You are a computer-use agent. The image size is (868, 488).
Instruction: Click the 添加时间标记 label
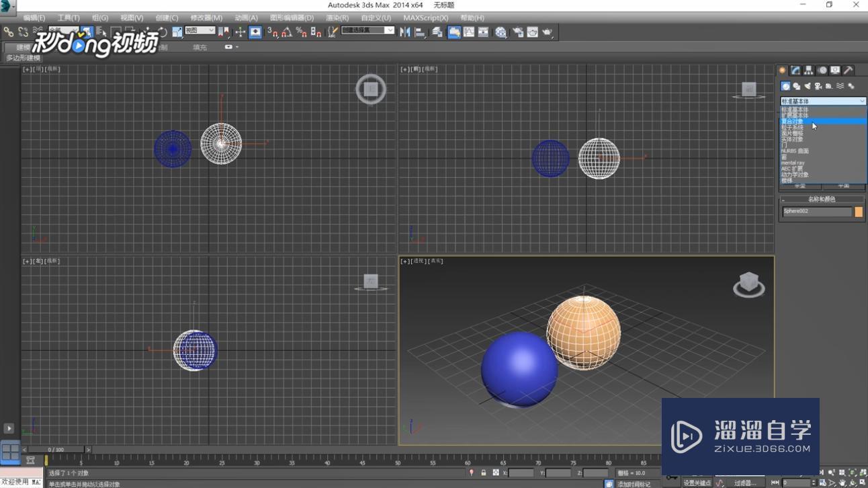click(x=635, y=483)
